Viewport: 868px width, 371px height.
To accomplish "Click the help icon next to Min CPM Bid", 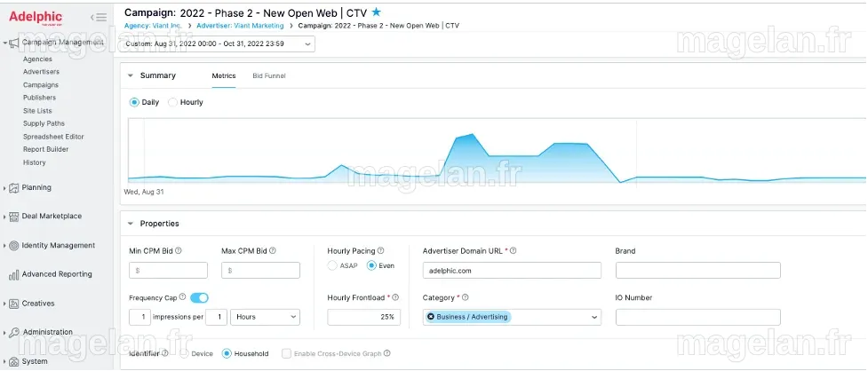I will click(x=179, y=250).
